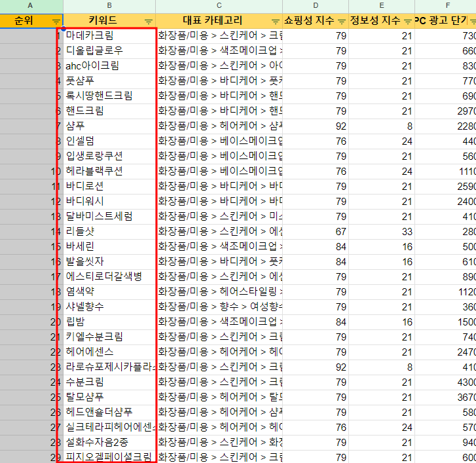
Task: Click category cell in 염색약 row
Action: pyautogui.click(x=219, y=292)
